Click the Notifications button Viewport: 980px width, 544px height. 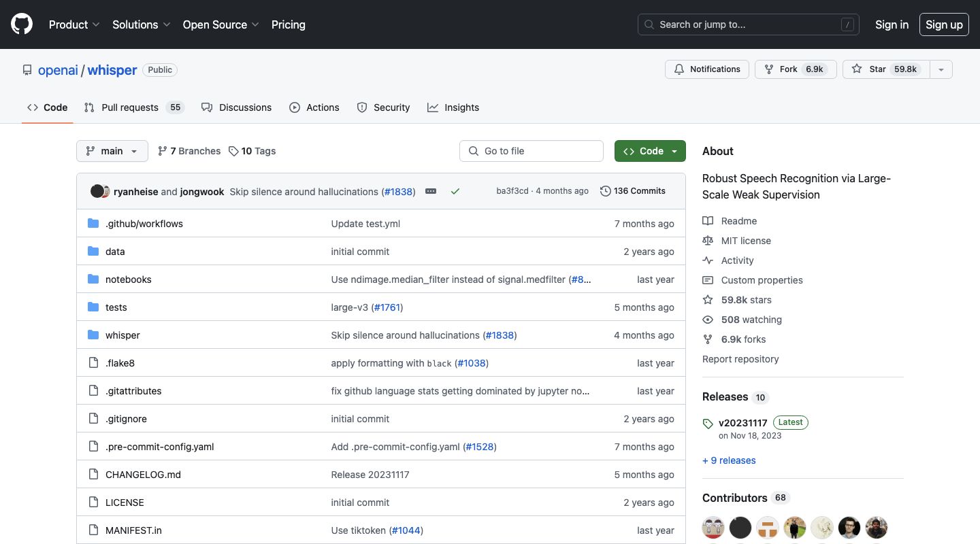[x=707, y=69]
